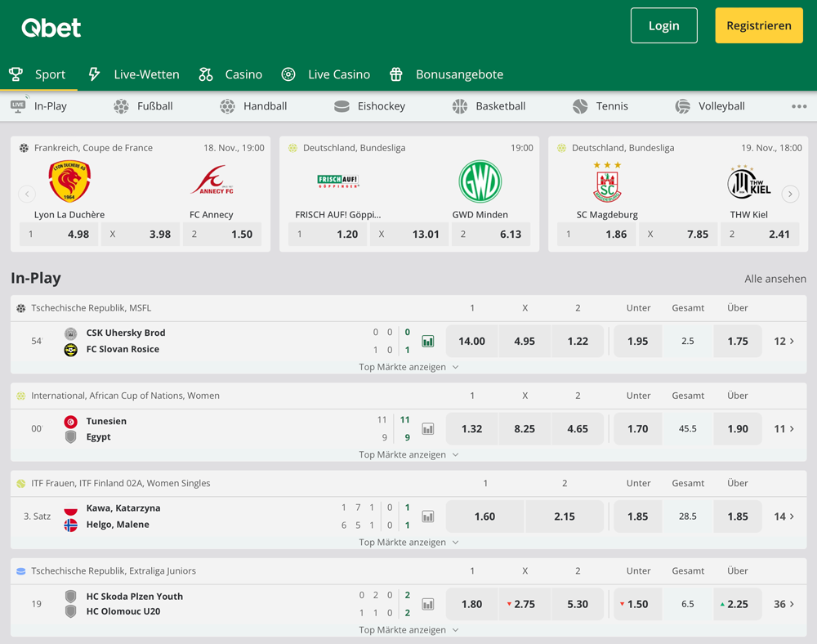Open statistics icon for CSK Uhersky Brod match
817x644 pixels.
point(428,342)
